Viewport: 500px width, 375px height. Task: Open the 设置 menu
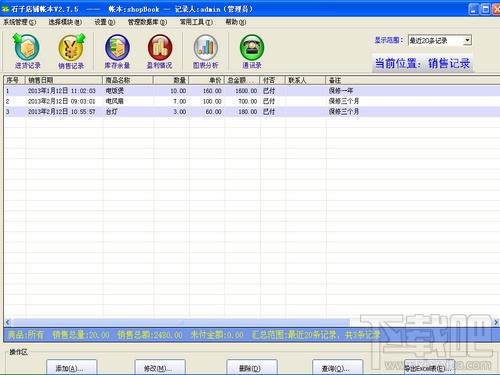[104, 22]
